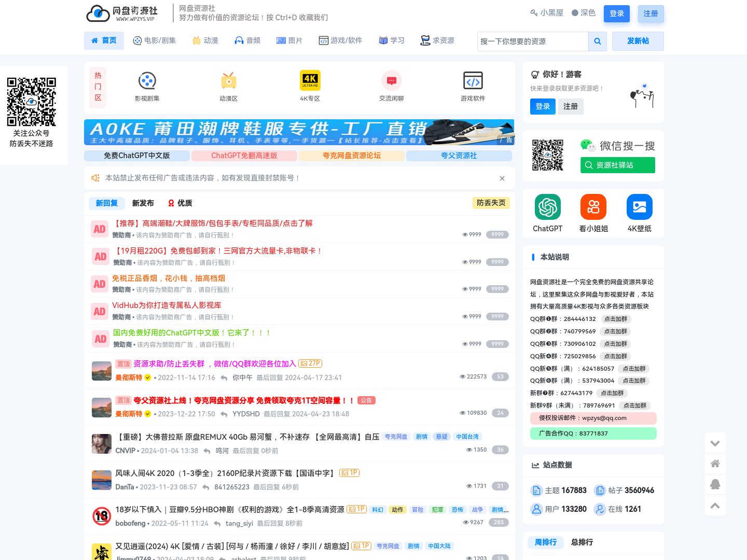The image size is (747, 560).
Task: Open the 动漫区 TV icon
Action: pyautogui.click(x=229, y=81)
